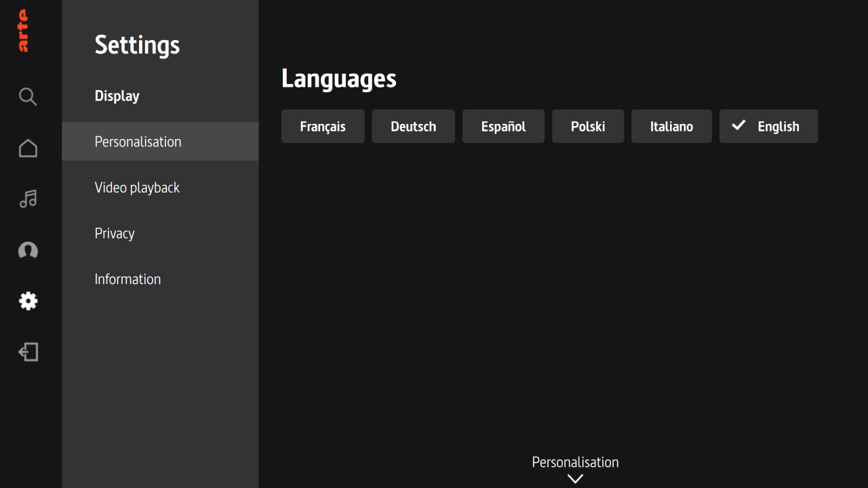Click the Logout exit icon
868x488 pixels.
[28, 352]
